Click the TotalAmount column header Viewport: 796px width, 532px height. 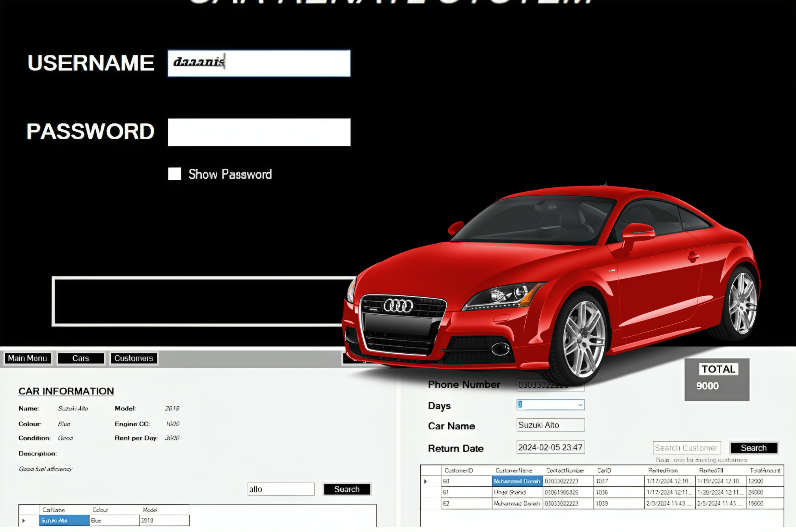[765, 470]
